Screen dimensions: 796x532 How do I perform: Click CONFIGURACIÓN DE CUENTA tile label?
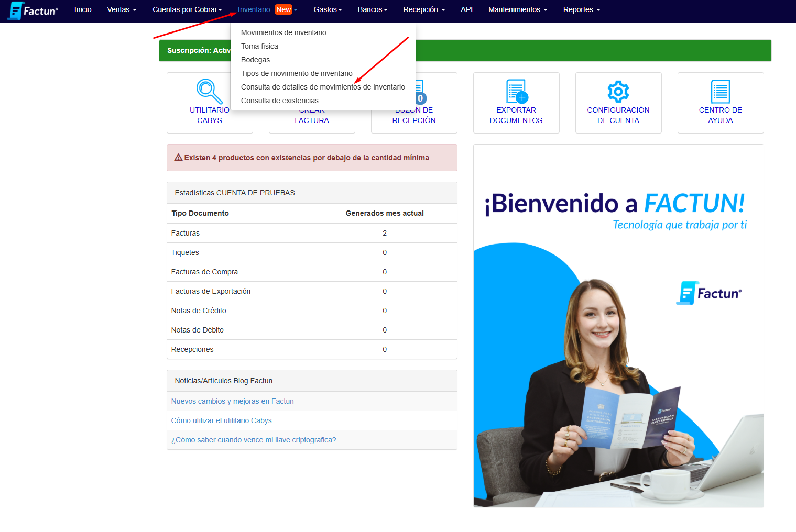(x=618, y=115)
